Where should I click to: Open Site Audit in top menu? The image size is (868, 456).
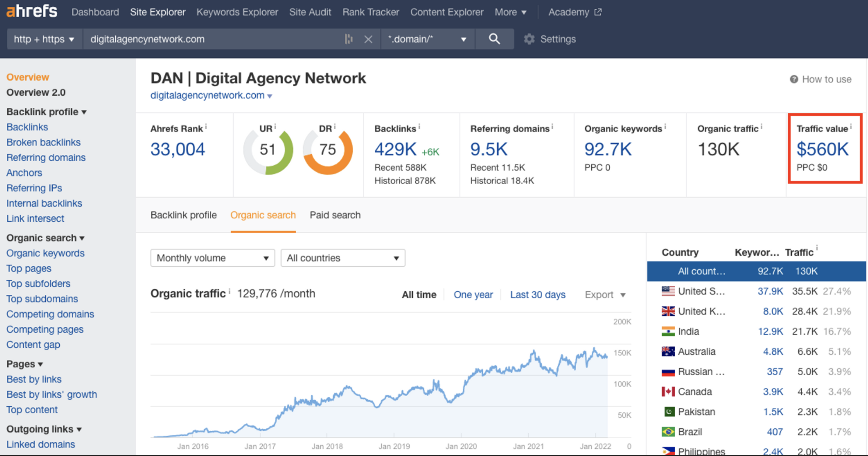point(310,12)
